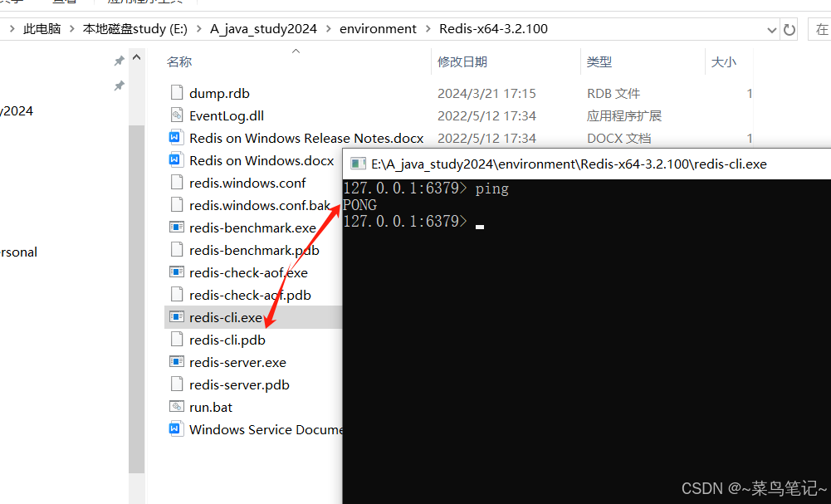Click the redis-cli.pdb file icon

click(177, 339)
